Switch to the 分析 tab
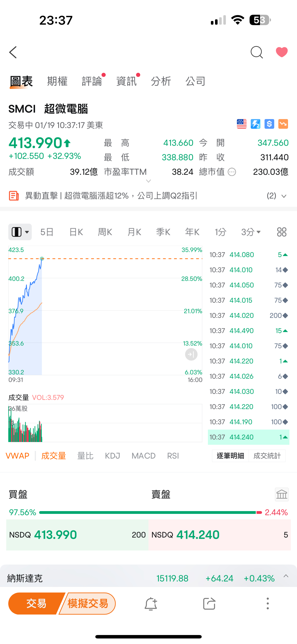Image resolution: width=297 pixels, height=644 pixels. pyautogui.click(x=161, y=82)
